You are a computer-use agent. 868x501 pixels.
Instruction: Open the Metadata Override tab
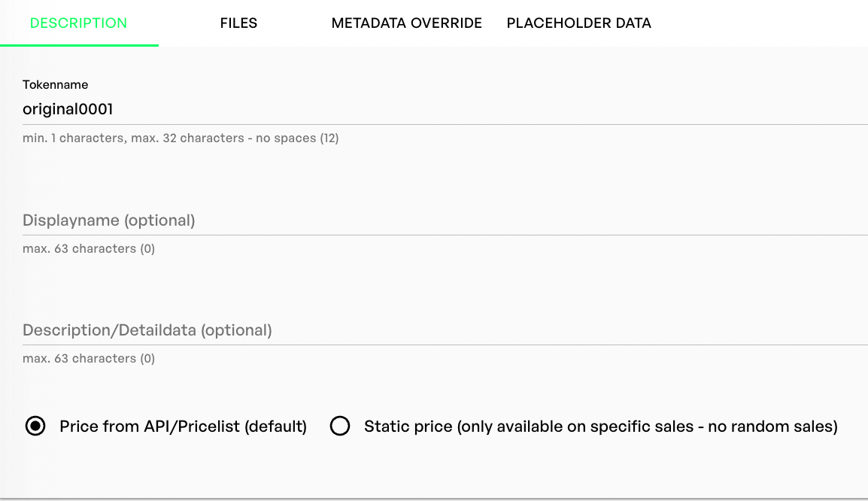[406, 23]
